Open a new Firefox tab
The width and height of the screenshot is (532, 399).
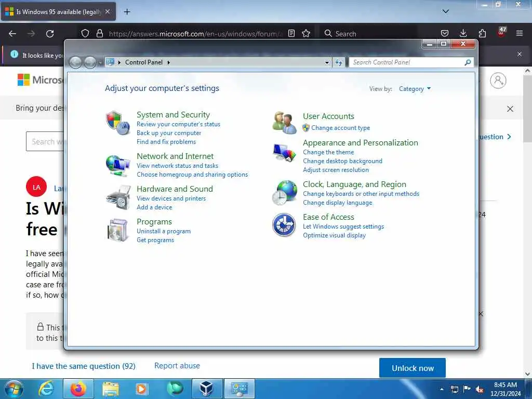pos(127,12)
